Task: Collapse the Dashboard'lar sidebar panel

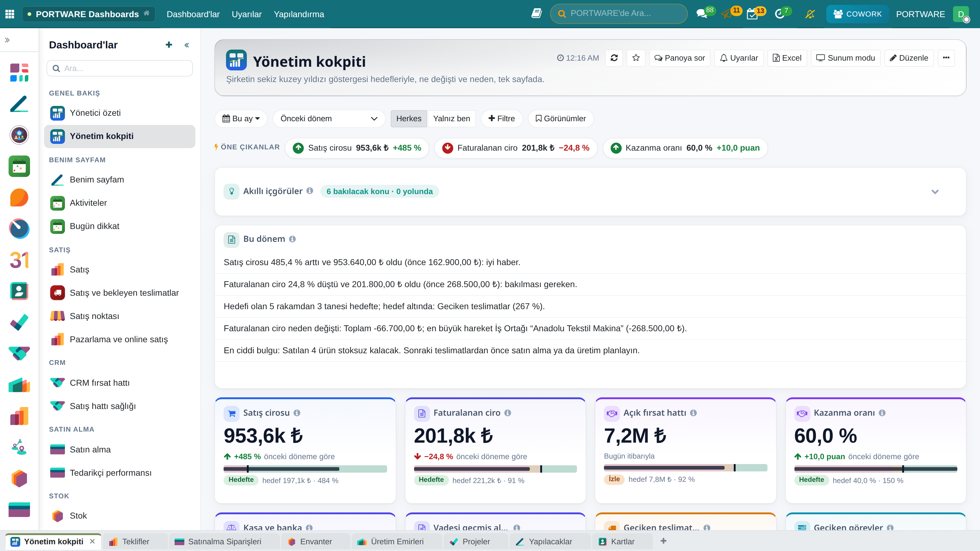Action: (x=187, y=45)
